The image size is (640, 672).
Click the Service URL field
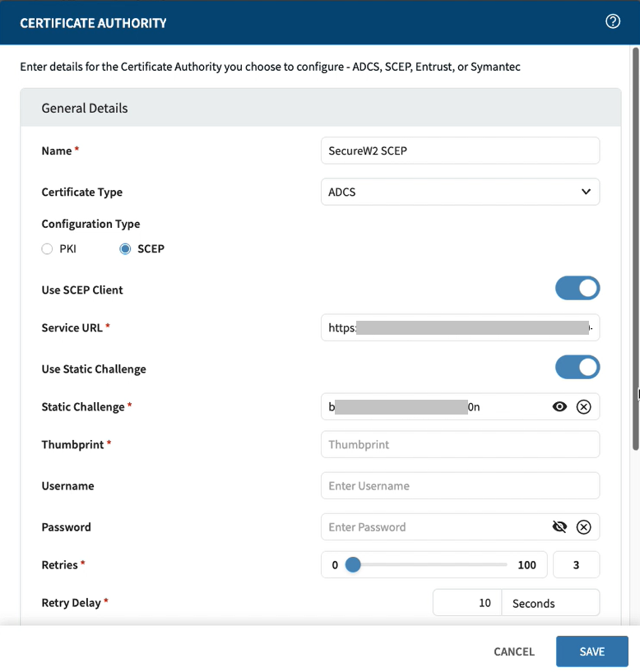(x=460, y=327)
